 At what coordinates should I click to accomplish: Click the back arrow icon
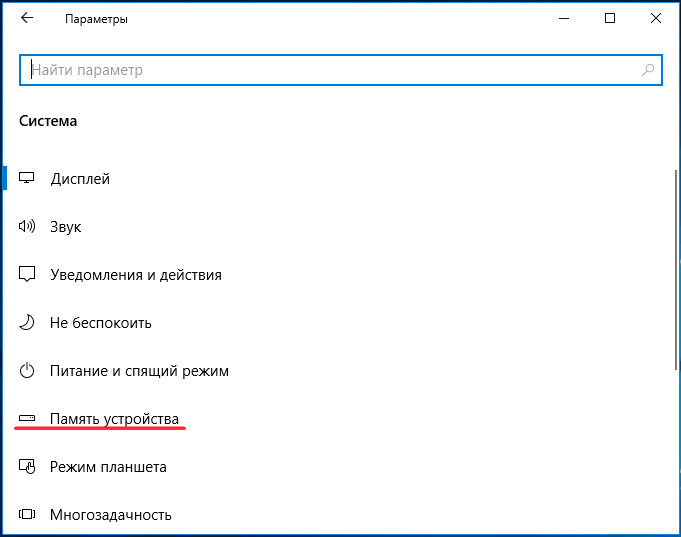click(27, 18)
